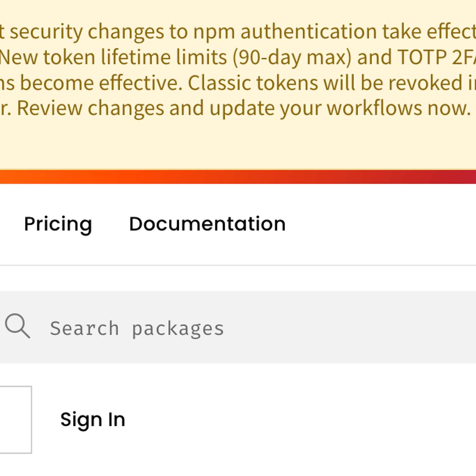
Task: Click the word "Search" in search placeholder
Action: tap(84, 329)
